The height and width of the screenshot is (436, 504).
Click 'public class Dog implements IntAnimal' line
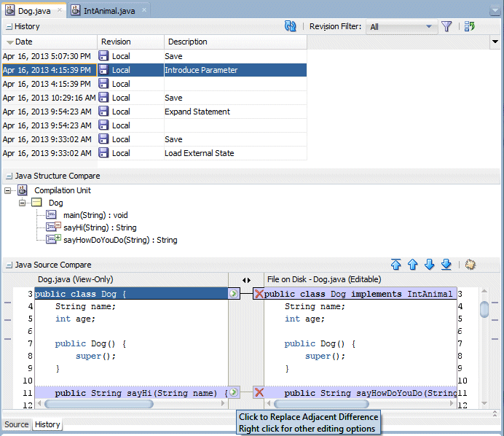pyautogui.click(x=358, y=294)
